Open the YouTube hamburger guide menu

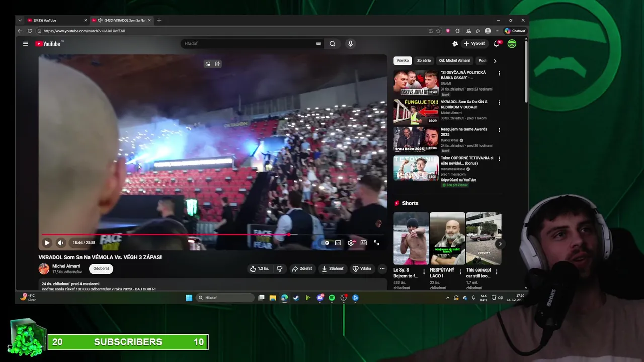click(25, 44)
